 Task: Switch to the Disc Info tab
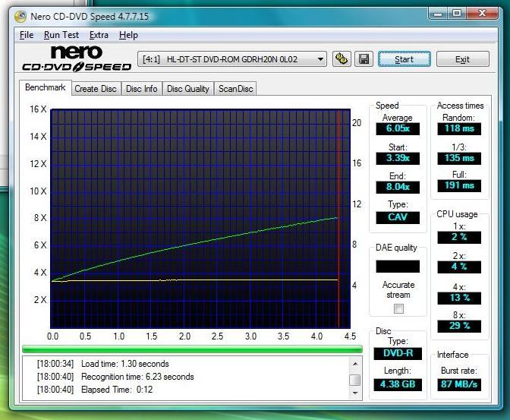pos(141,89)
